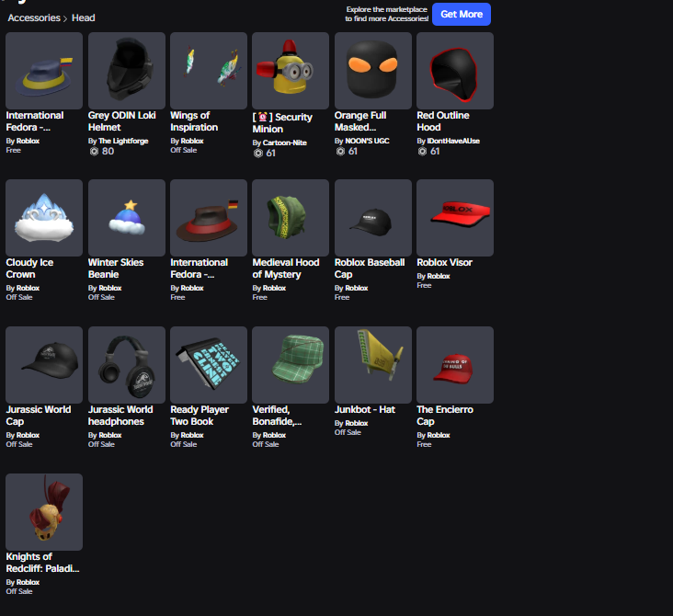This screenshot has height=616, width=673.
Task: Click the Cloudy Ice Crown title
Action: coord(29,268)
